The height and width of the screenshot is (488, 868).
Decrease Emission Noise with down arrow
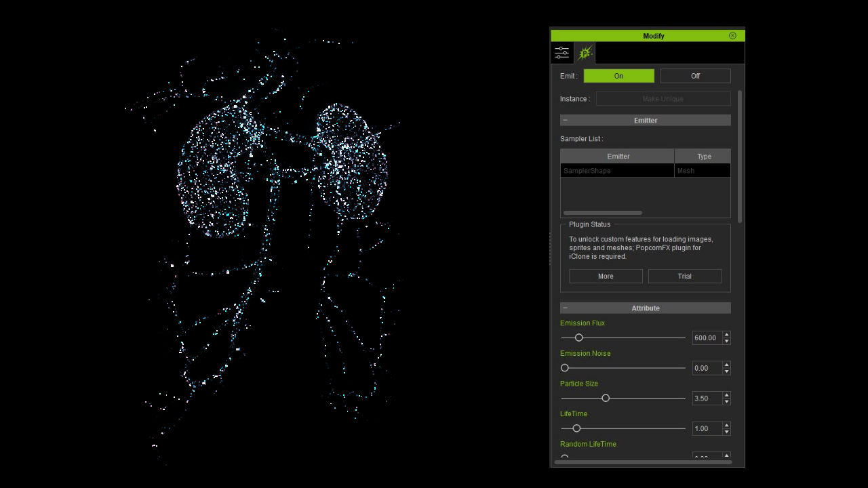pyautogui.click(x=726, y=371)
